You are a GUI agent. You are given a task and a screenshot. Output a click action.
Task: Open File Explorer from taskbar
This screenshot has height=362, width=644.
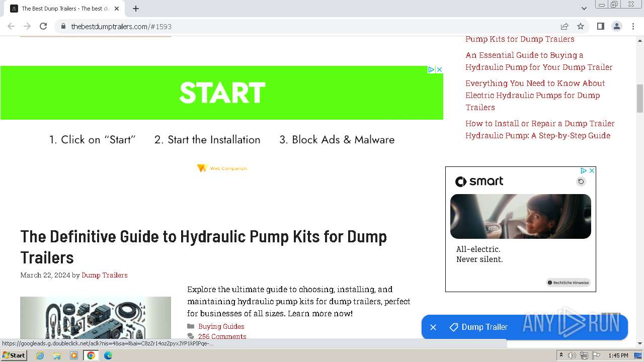(57, 355)
